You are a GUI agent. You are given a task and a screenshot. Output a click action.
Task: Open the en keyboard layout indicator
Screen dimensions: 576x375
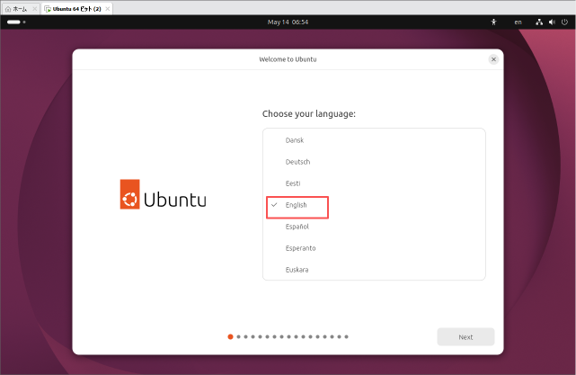pos(518,22)
